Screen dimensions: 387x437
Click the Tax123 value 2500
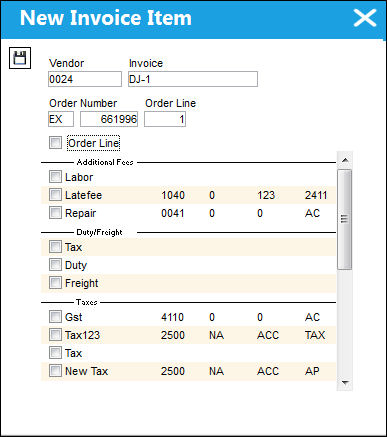(173, 335)
